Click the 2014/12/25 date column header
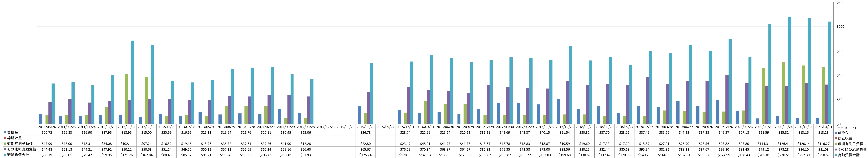The image size is (868, 158). click(326, 127)
